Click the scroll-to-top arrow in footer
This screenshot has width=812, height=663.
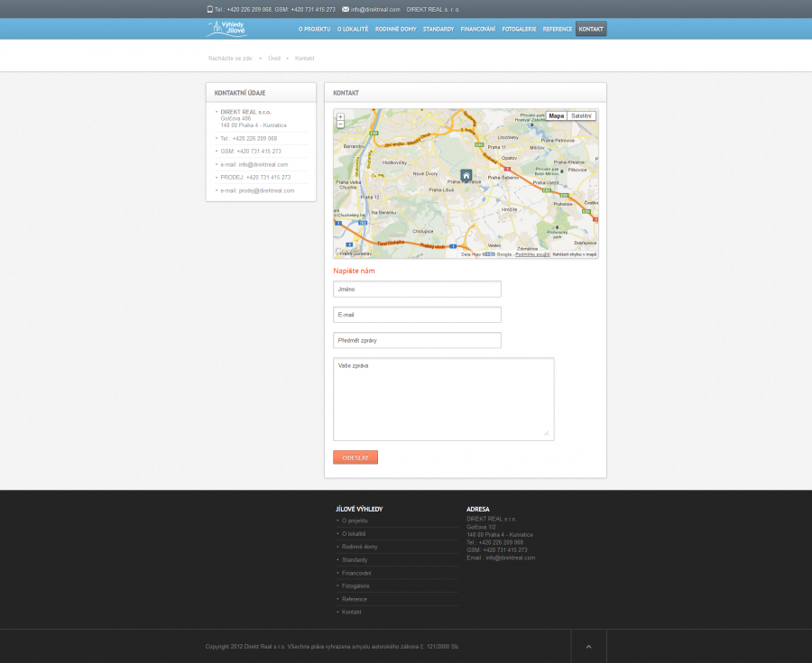click(588, 646)
